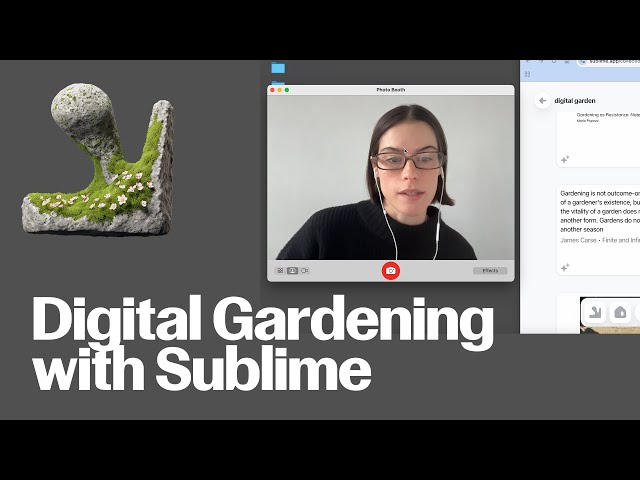The height and width of the screenshot is (480, 640).
Task: Maximize the Photo Booth window with green button
Action: [x=287, y=90]
